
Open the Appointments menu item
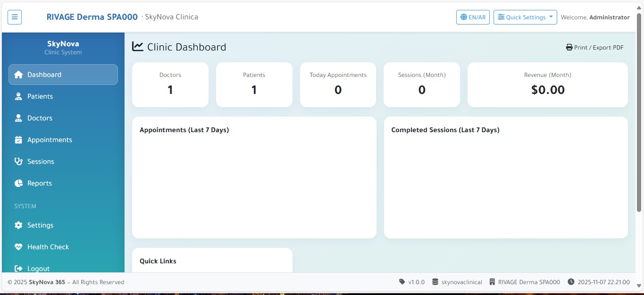[x=50, y=140]
